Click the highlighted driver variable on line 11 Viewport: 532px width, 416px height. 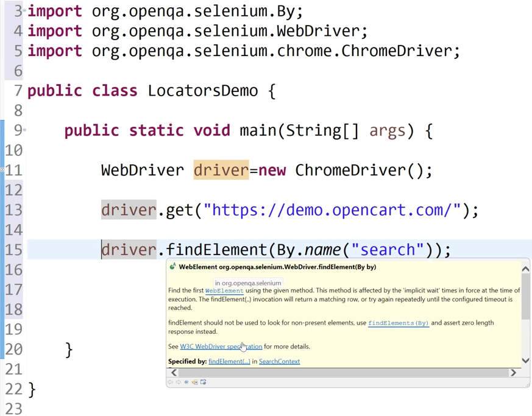click(221, 170)
